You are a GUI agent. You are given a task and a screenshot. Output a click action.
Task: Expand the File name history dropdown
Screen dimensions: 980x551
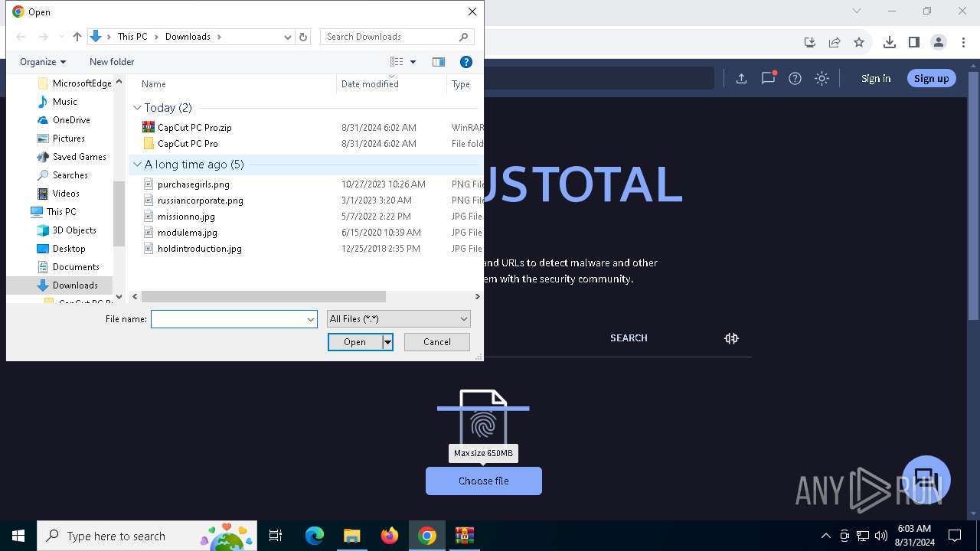311,319
